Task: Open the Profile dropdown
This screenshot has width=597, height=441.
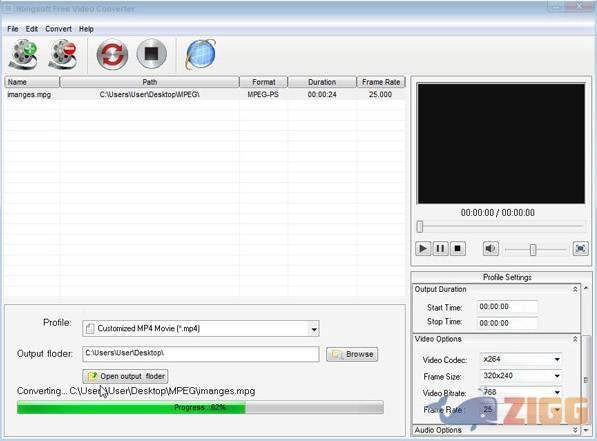Action: [x=201, y=329]
